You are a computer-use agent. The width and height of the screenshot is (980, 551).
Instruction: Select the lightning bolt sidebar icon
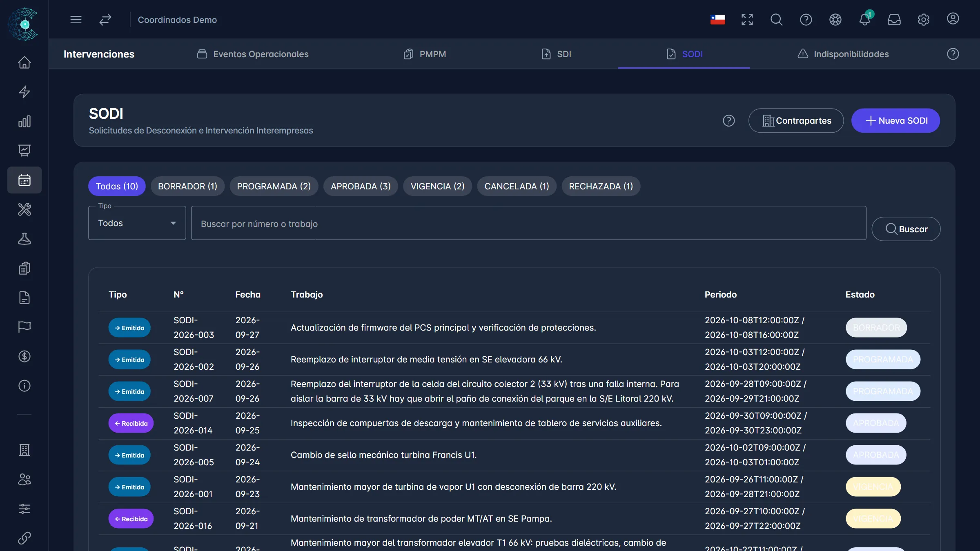click(24, 92)
